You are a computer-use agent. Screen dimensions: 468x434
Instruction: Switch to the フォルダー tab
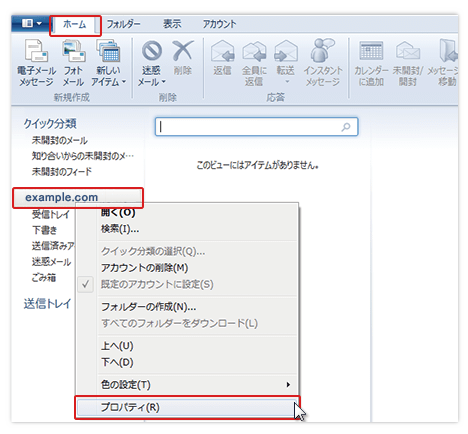click(x=123, y=24)
